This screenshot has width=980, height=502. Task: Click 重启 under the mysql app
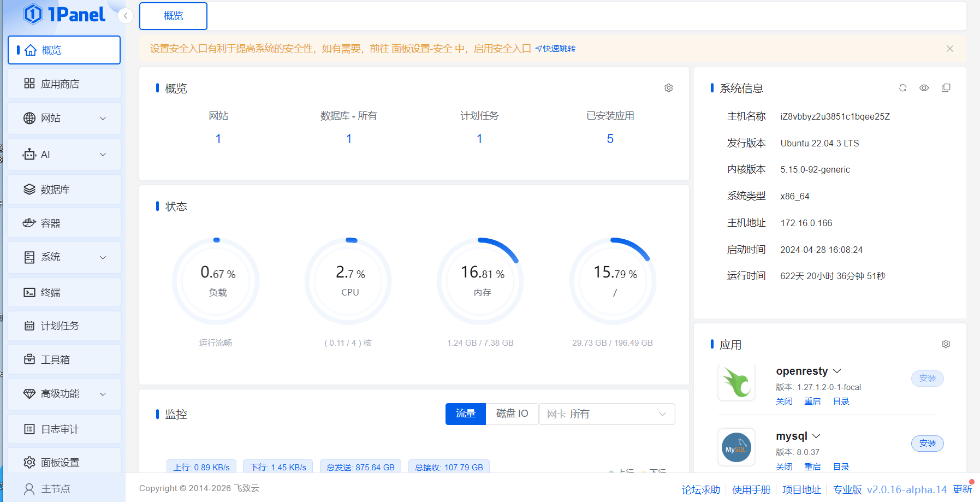812,466
